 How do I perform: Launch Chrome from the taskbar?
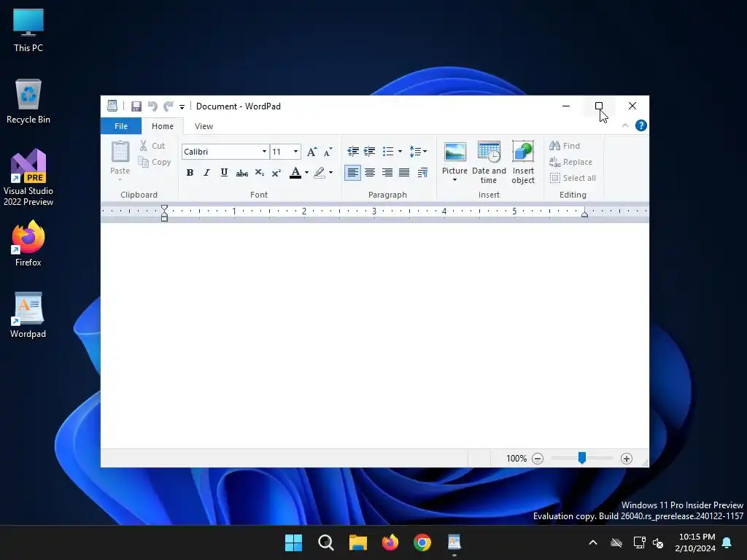point(422,542)
